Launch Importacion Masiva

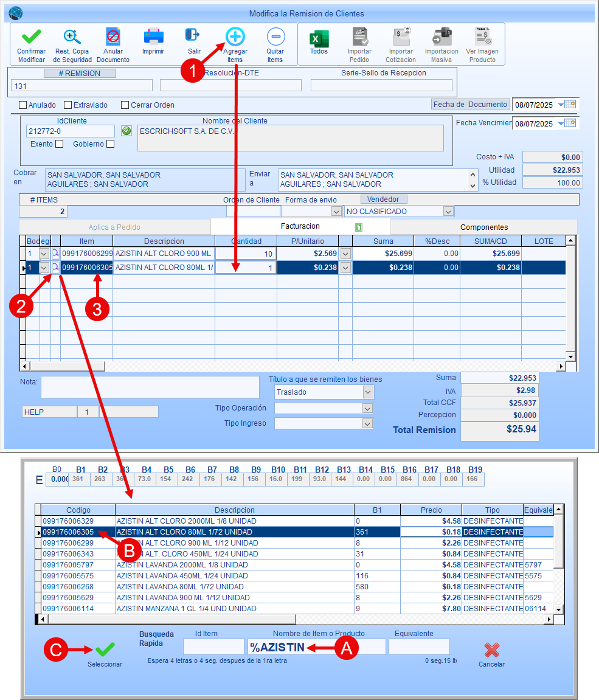tap(442, 36)
